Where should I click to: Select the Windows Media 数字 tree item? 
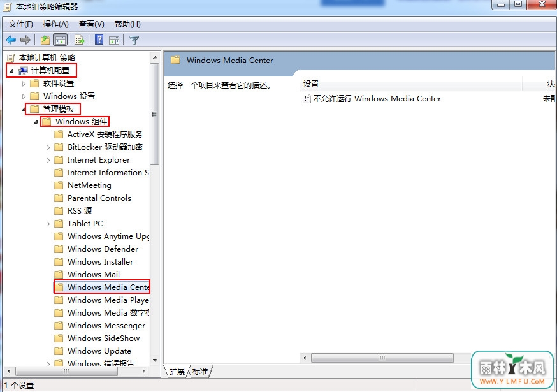pos(108,313)
